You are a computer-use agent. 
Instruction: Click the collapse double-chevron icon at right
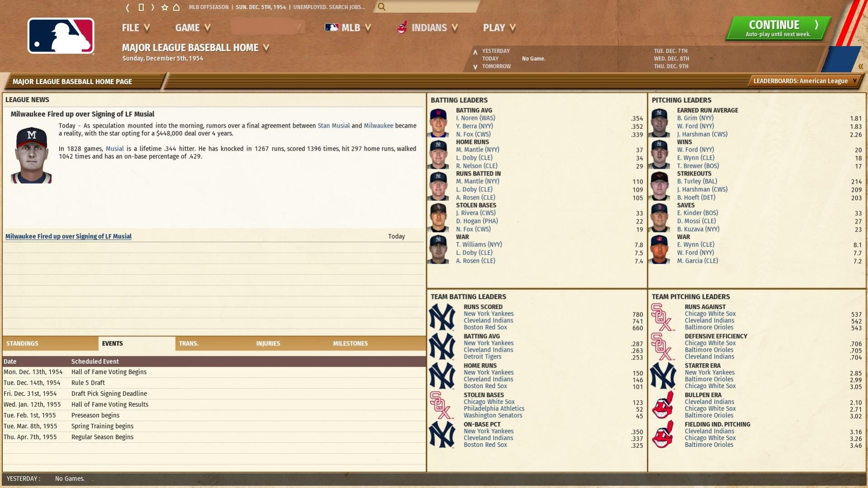click(860, 66)
